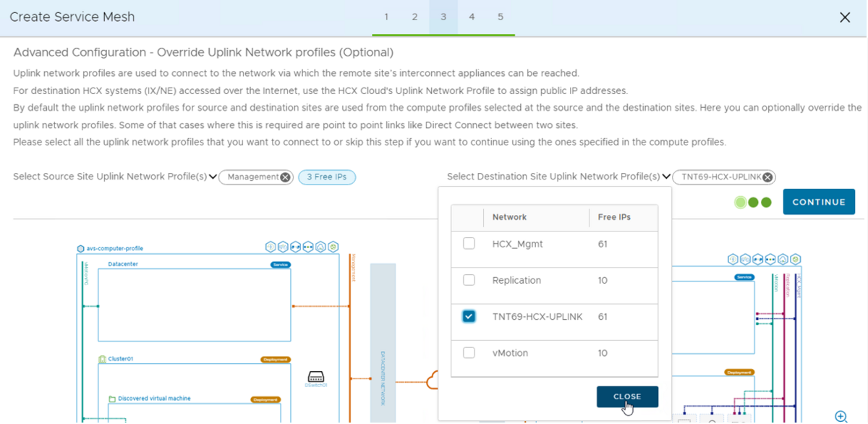This screenshot has width=868, height=424.
Task: Click source profile lightning-bolt service hexagon icon
Action: (x=270, y=247)
